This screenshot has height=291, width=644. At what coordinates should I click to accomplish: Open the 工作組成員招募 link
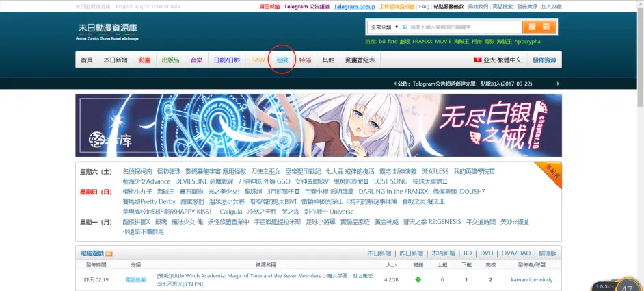point(397,7)
